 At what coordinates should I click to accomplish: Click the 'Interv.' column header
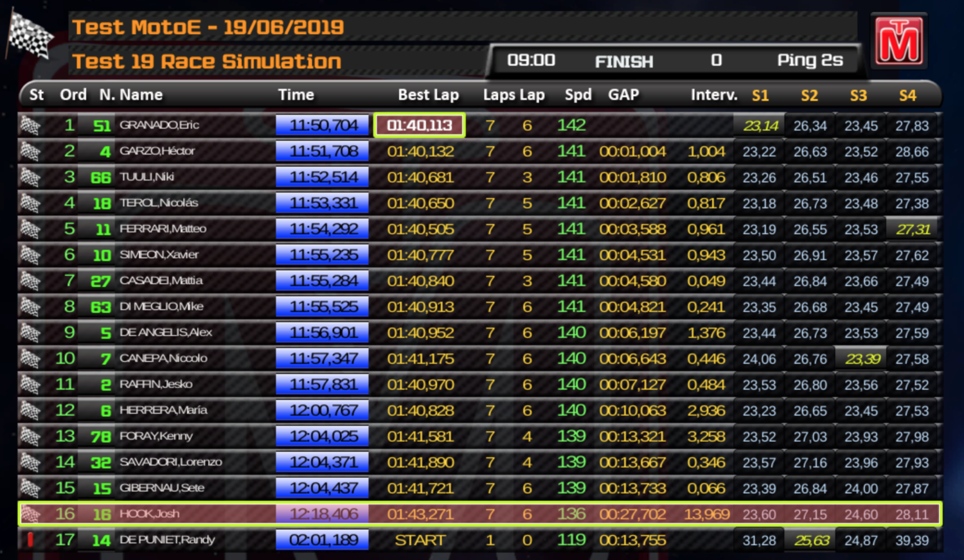pyautogui.click(x=714, y=95)
